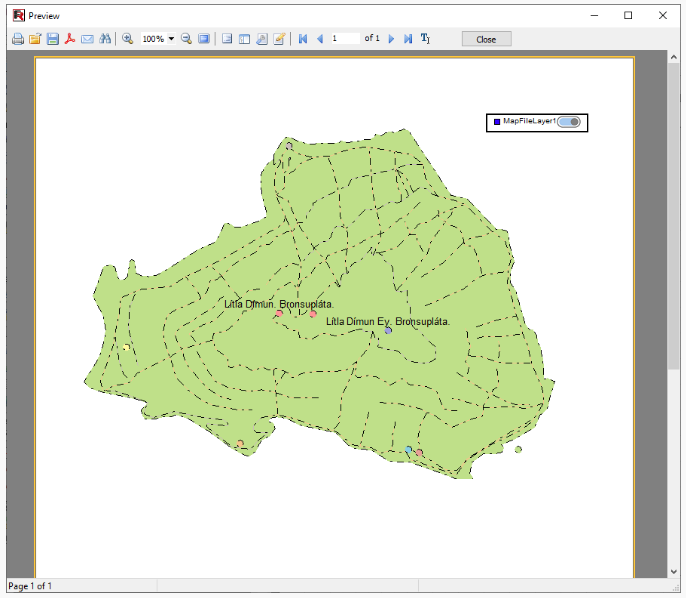
Task: Click the page number input field
Action: [x=345, y=38]
